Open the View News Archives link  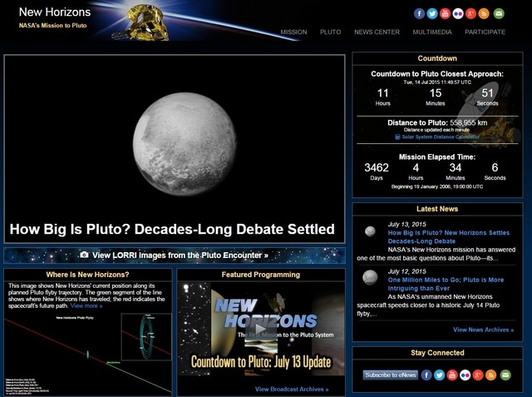point(484,330)
